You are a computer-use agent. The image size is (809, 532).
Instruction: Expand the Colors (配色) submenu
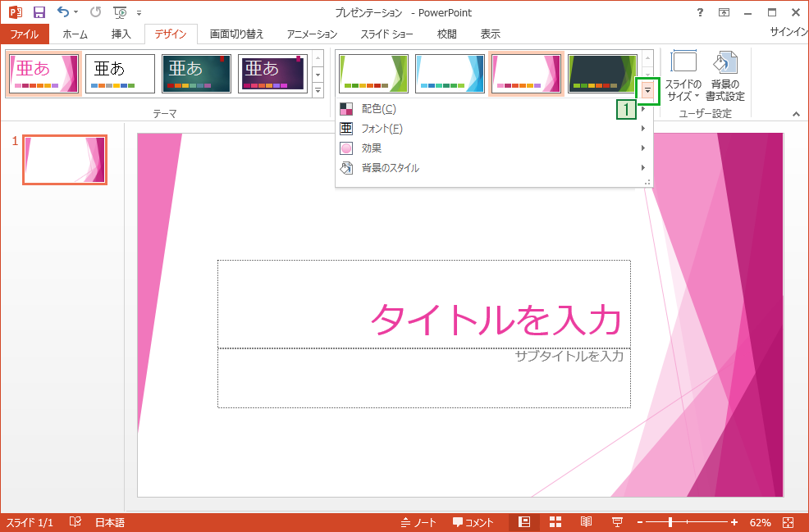pyautogui.click(x=492, y=109)
